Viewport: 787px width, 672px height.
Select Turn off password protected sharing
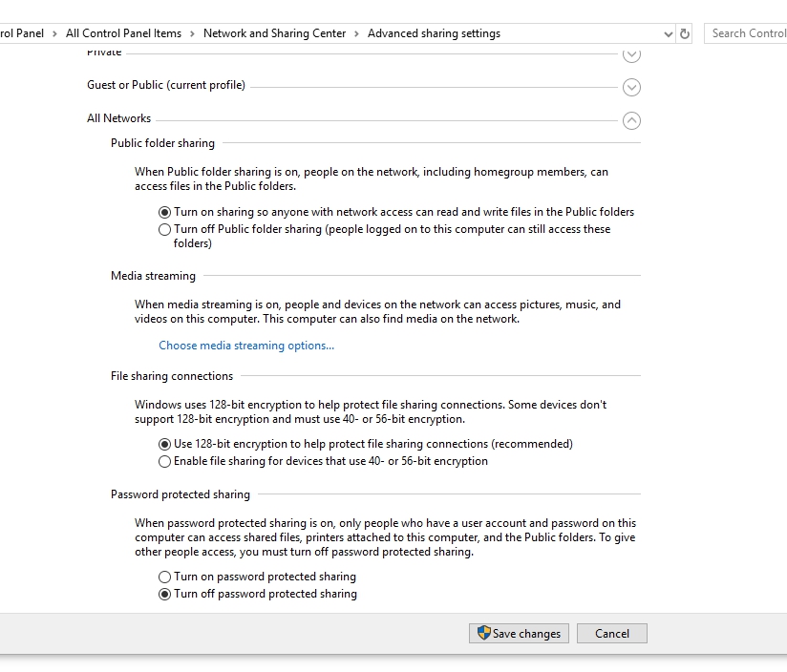(x=164, y=595)
